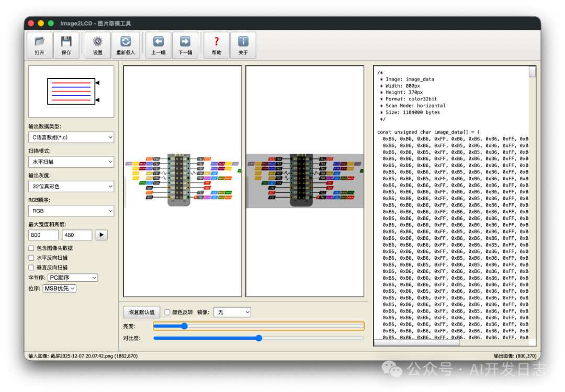Toggle 水平反向扫描 checkbox
This screenshot has width=565, height=392.
click(x=31, y=258)
